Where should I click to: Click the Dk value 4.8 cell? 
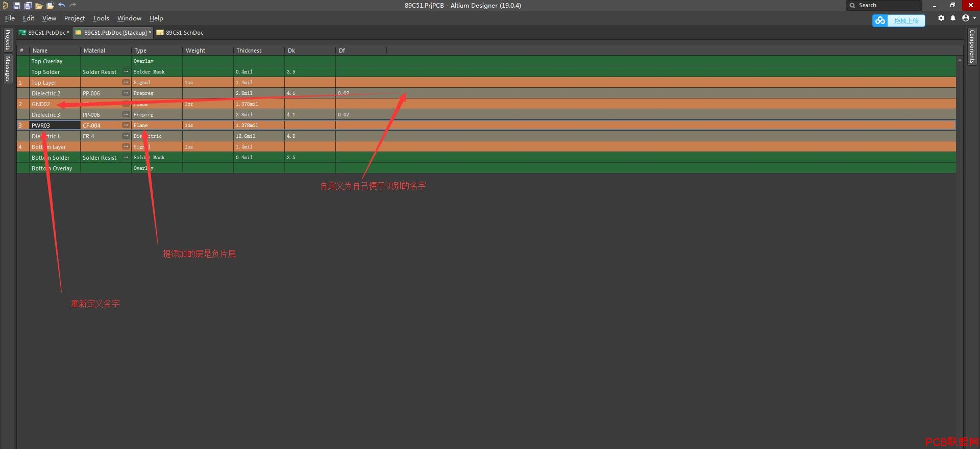[x=310, y=136]
